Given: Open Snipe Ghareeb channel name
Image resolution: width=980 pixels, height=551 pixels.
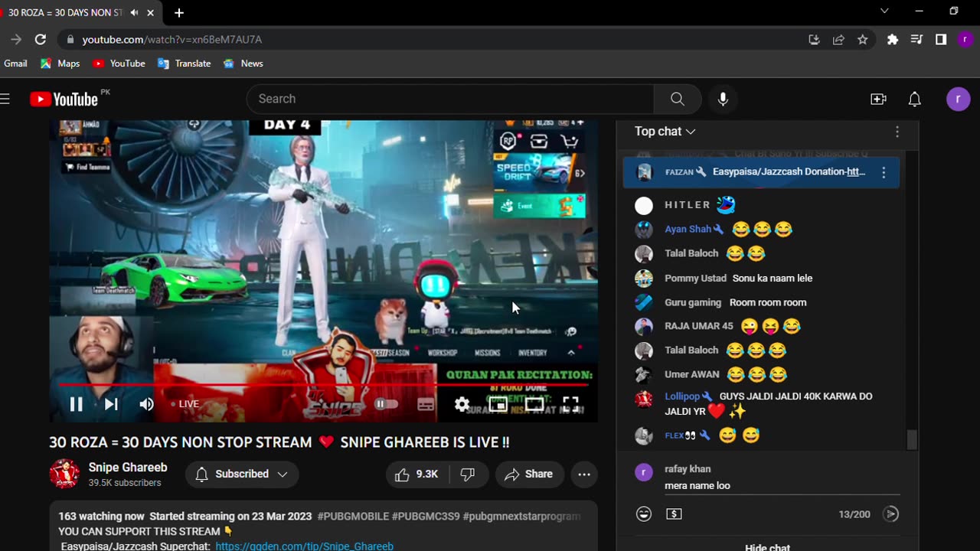Looking at the screenshot, I should click(x=128, y=468).
